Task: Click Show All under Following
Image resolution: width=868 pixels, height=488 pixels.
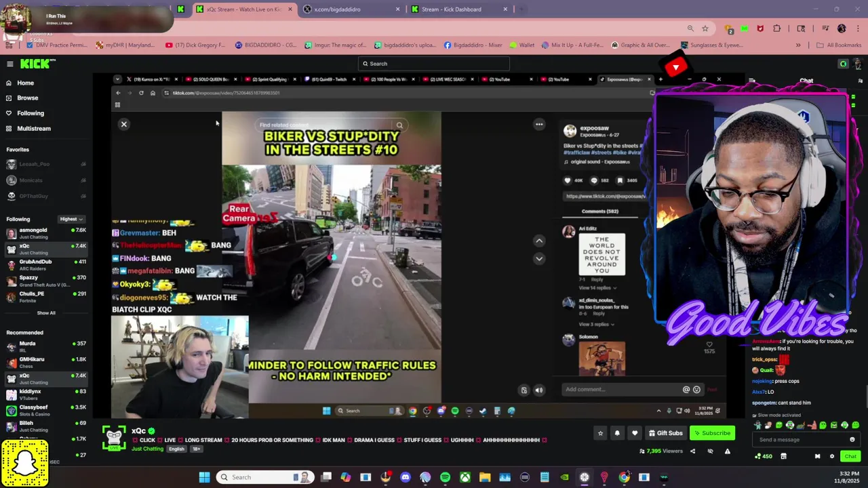Action: [x=46, y=312]
